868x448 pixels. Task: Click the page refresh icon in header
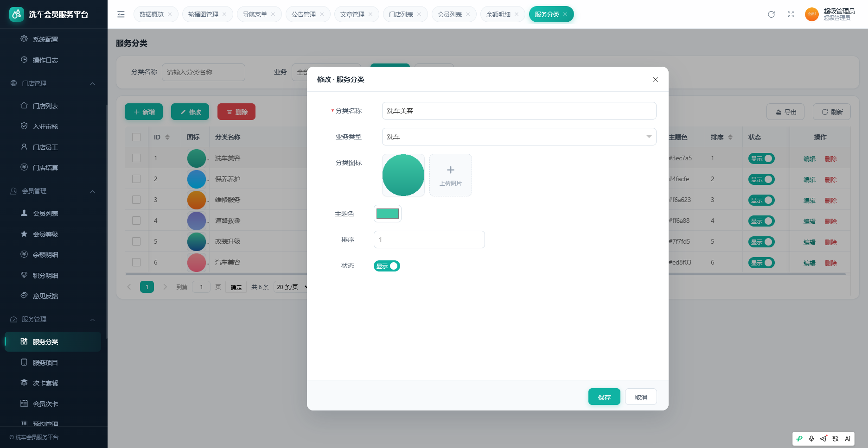tap(771, 14)
